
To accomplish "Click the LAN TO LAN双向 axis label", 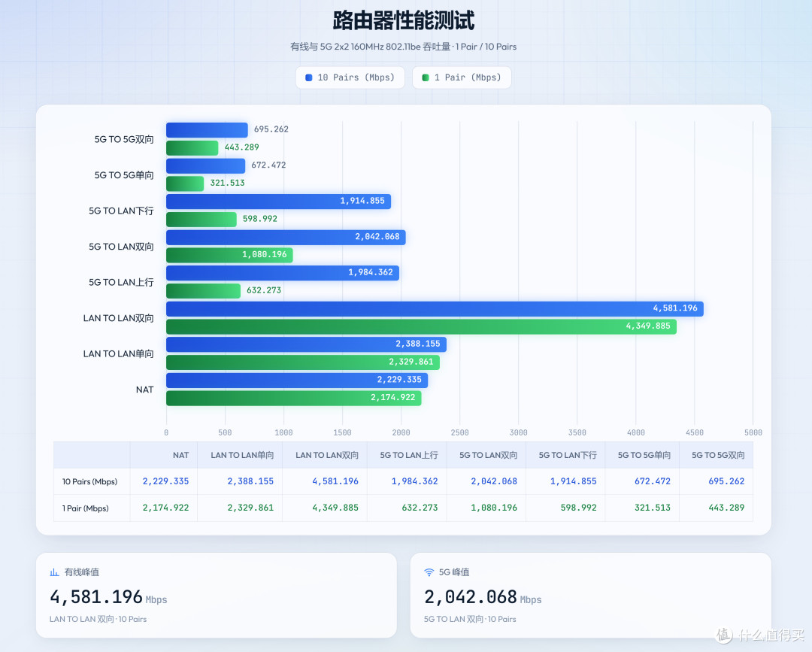I will coord(119,318).
